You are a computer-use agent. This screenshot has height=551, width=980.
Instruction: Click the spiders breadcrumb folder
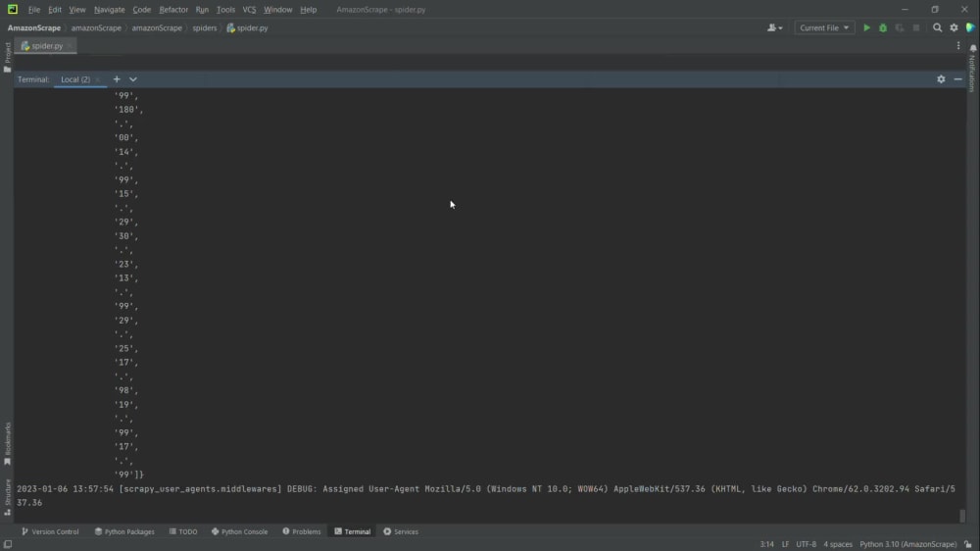[x=205, y=27]
